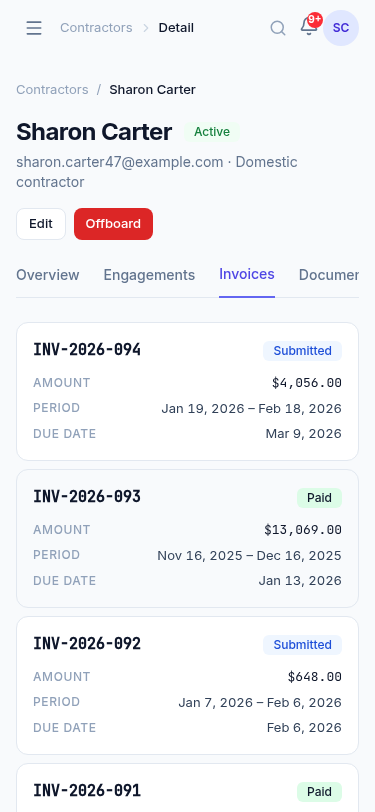Switch to the Overview tab
This screenshot has width=375, height=812.
(x=48, y=275)
